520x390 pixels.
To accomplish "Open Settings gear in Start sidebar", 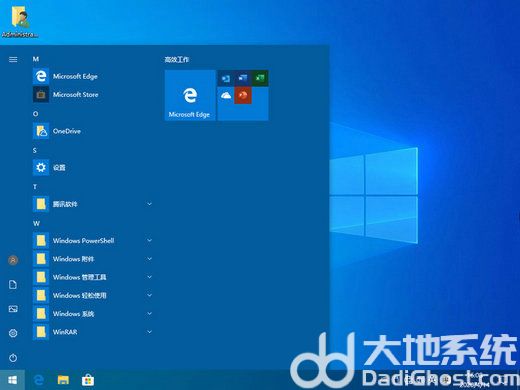I will [13, 333].
